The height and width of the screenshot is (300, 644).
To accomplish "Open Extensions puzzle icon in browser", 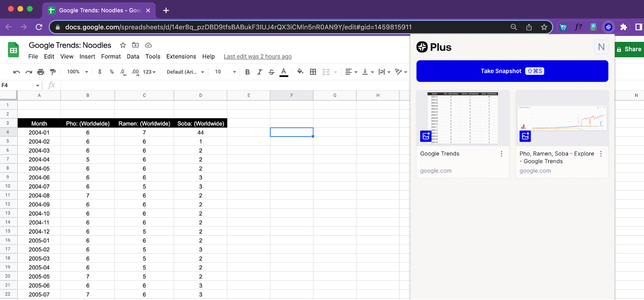I will point(623,27).
